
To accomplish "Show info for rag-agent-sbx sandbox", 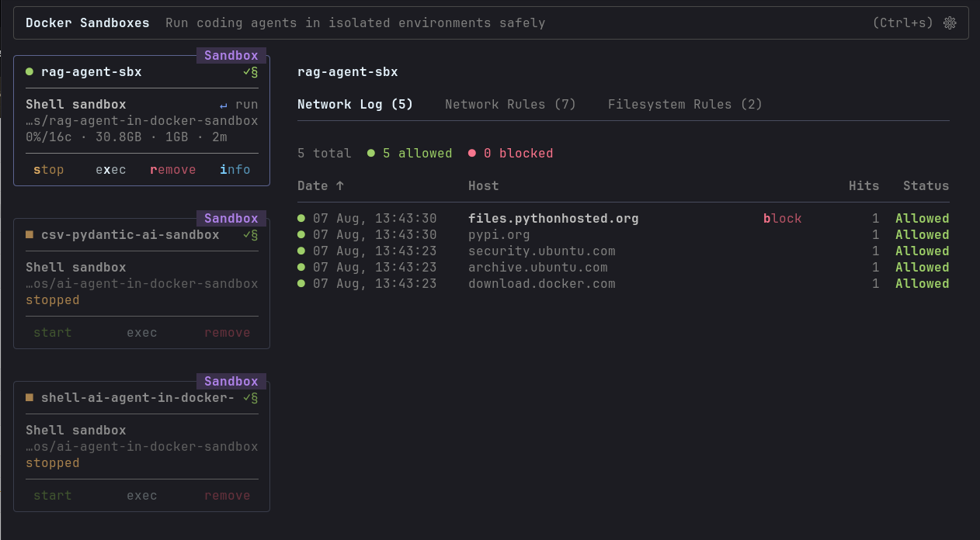I will 235,170.
